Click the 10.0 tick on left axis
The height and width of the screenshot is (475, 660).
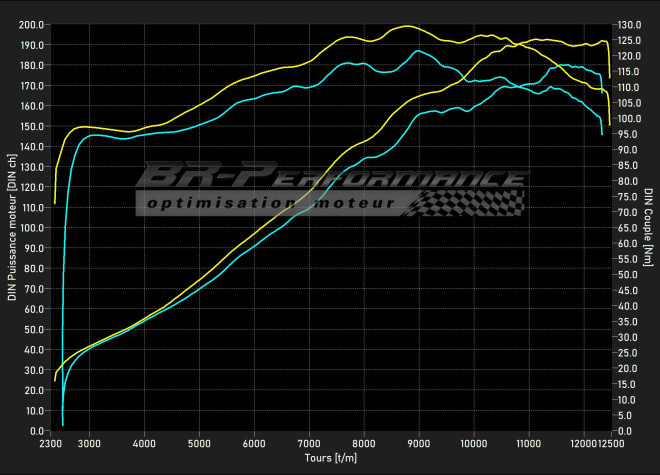[34, 411]
